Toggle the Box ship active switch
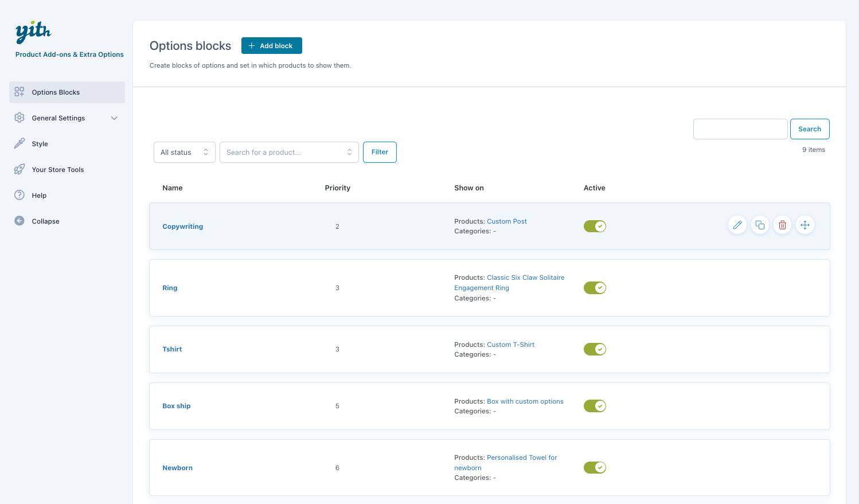 595,406
